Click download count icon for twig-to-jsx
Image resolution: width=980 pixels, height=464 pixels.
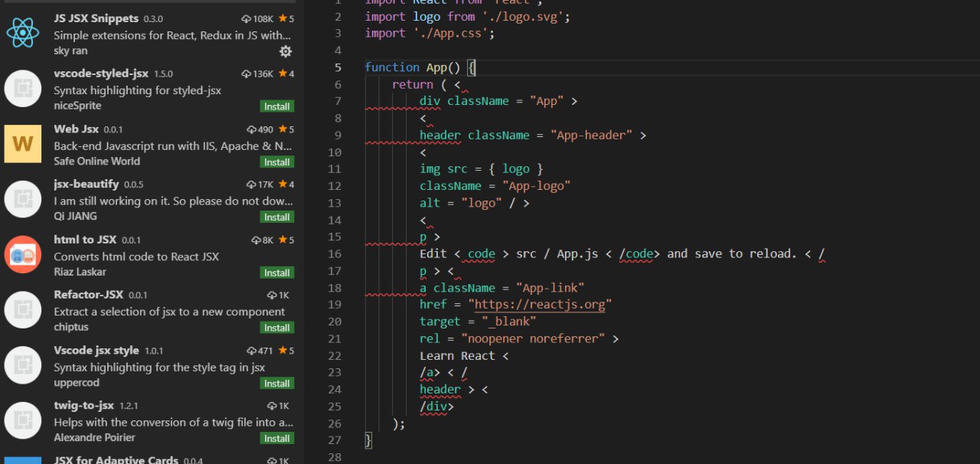[x=272, y=406]
